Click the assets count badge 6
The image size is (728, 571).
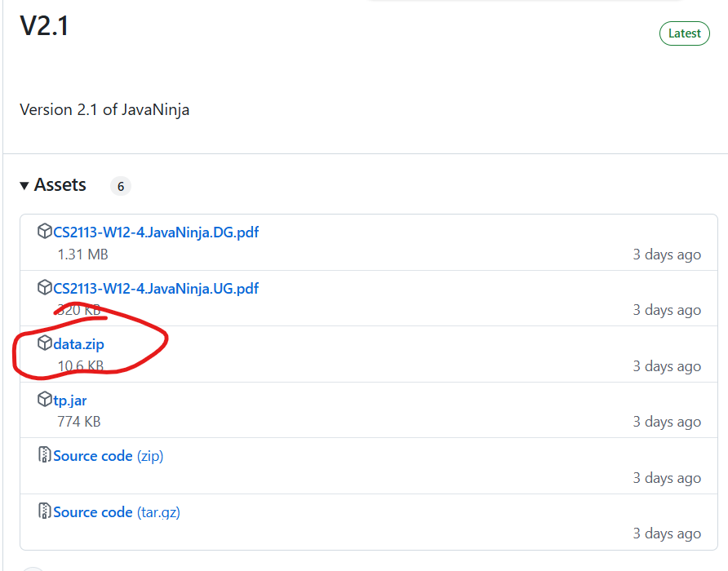[121, 186]
